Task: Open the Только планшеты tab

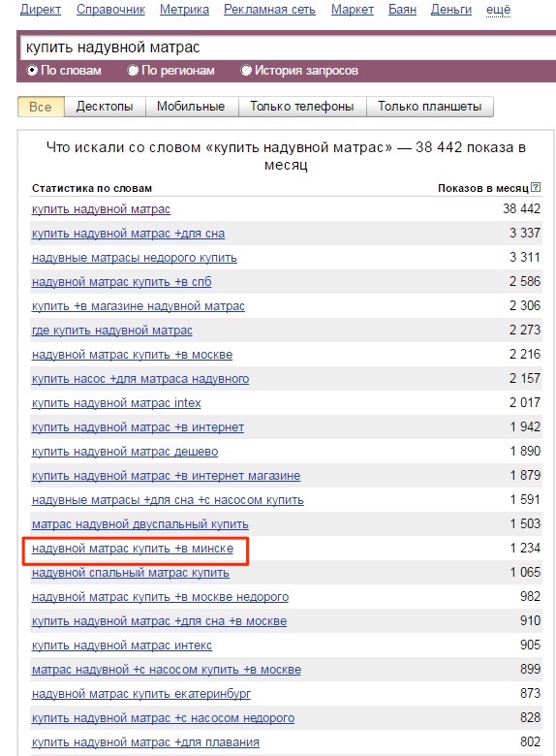Action: (430, 106)
